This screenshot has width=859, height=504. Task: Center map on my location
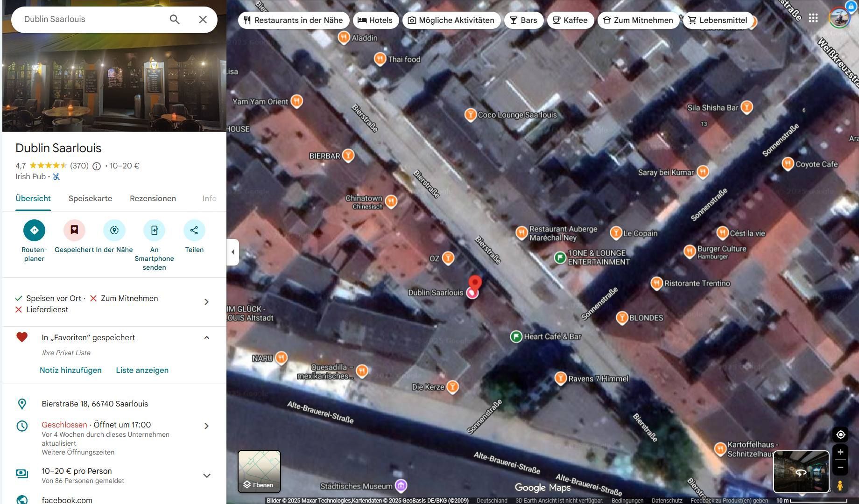pos(840,434)
